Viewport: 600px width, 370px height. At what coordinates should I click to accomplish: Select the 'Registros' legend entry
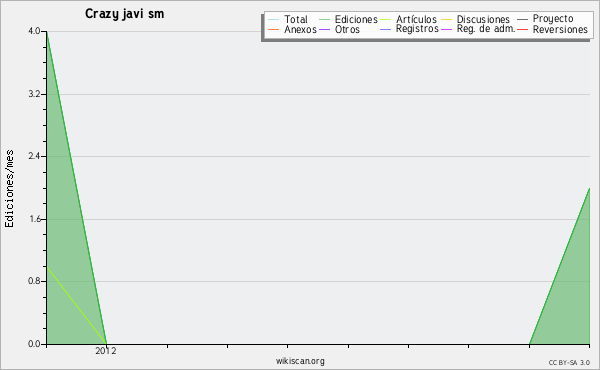point(417,29)
